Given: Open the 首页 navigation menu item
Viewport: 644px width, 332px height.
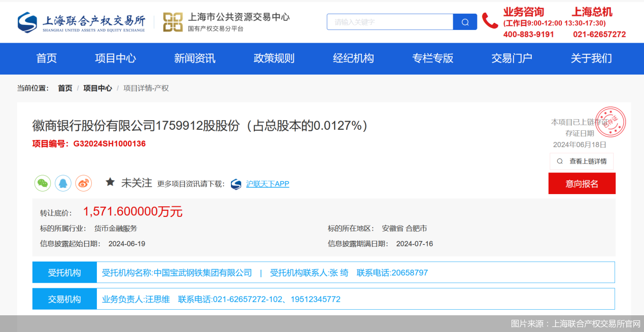Looking at the screenshot, I should [x=47, y=58].
